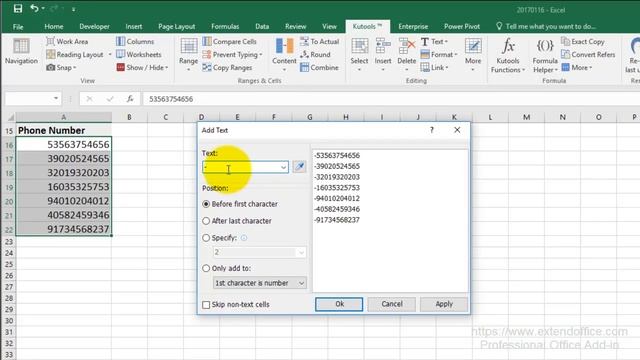Select Only add to option
Image resolution: width=640 pixels, height=360 pixels.
pos(227,268)
